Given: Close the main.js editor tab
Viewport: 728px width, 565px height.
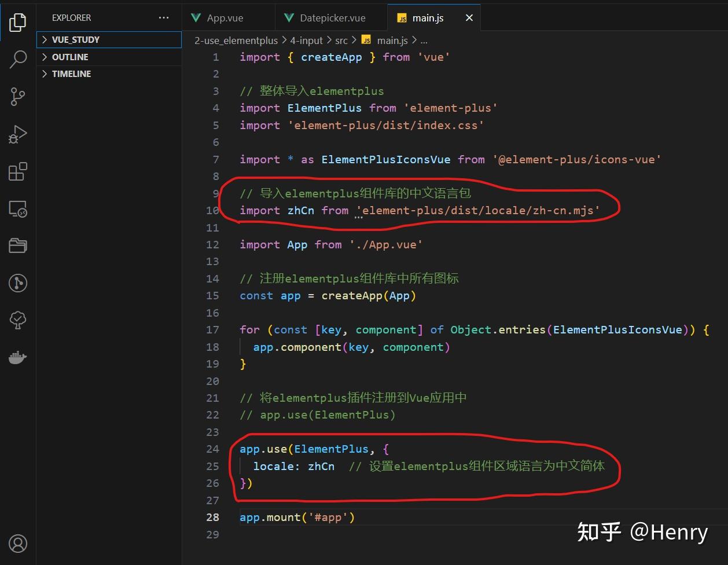Looking at the screenshot, I should 469,18.
